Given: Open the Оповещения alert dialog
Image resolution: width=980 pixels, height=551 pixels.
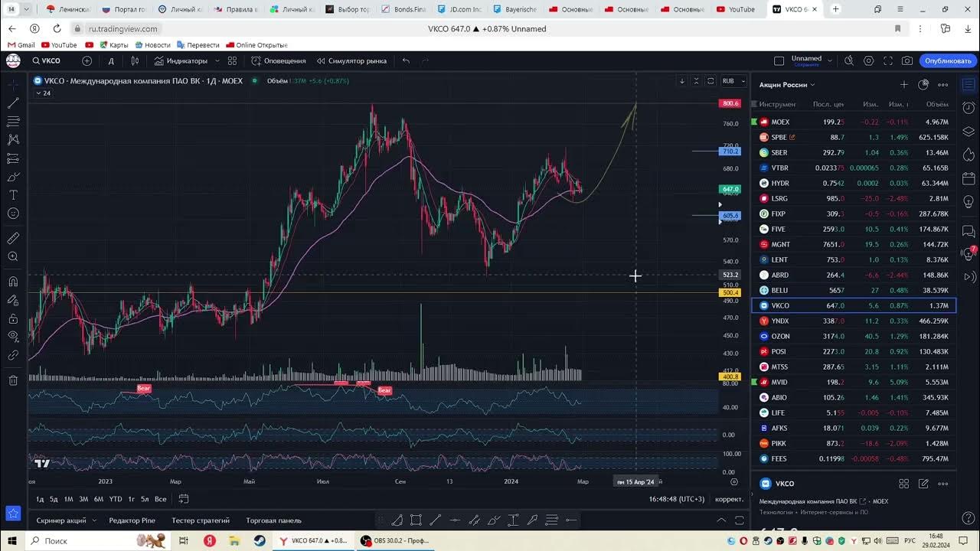Looking at the screenshot, I should [279, 60].
